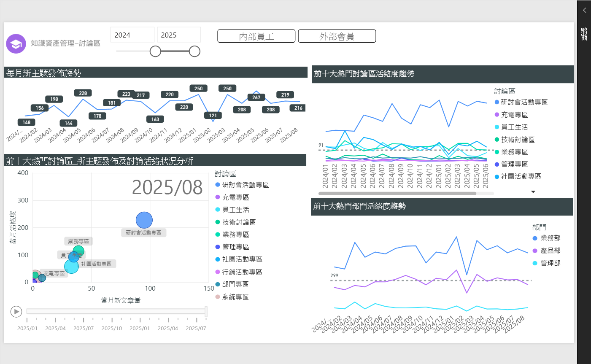
Task: Select 技術討論區 in top-right legend
Action: coord(515,140)
